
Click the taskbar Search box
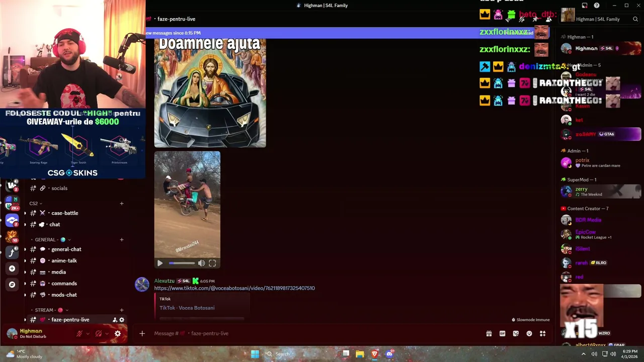298,354
